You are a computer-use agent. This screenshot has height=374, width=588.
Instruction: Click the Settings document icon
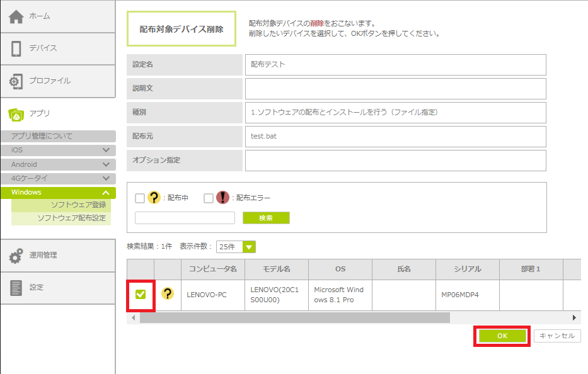pyautogui.click(x=16, y=288)
